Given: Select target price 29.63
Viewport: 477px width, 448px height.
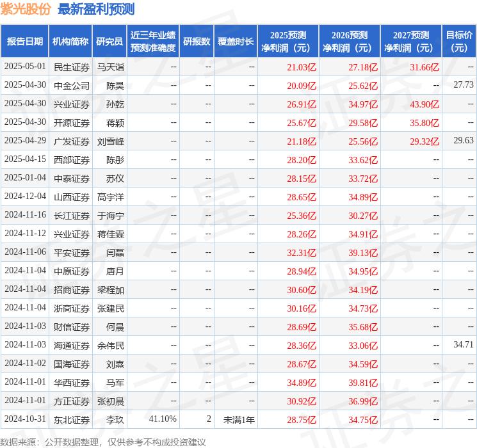Looking at the screenshot, I should pyautogui.click(x=464, y=140).
